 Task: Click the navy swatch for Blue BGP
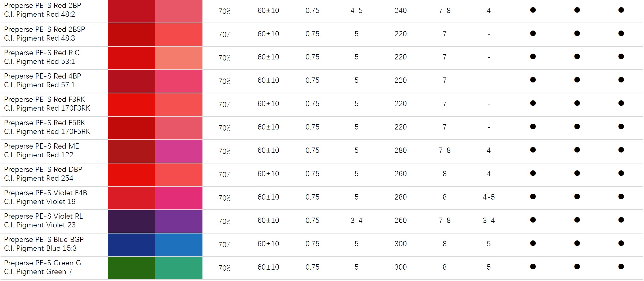click(131, 245)
